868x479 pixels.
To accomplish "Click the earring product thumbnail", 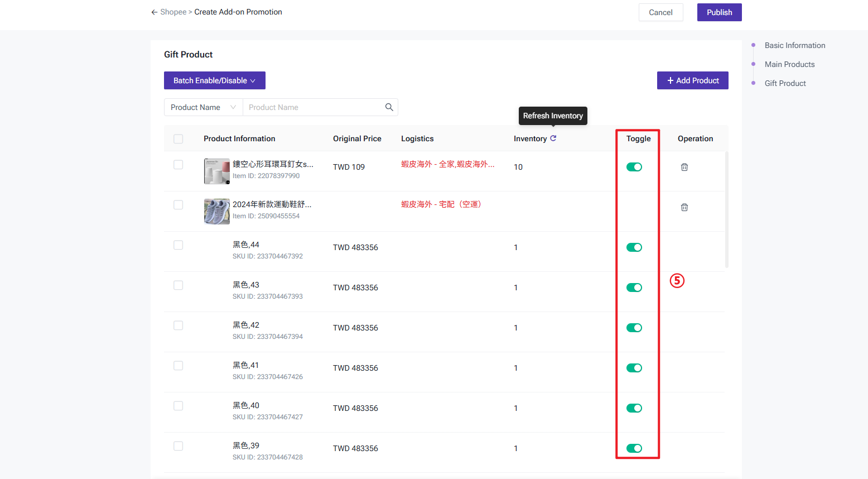I will (x=216, y=171).
